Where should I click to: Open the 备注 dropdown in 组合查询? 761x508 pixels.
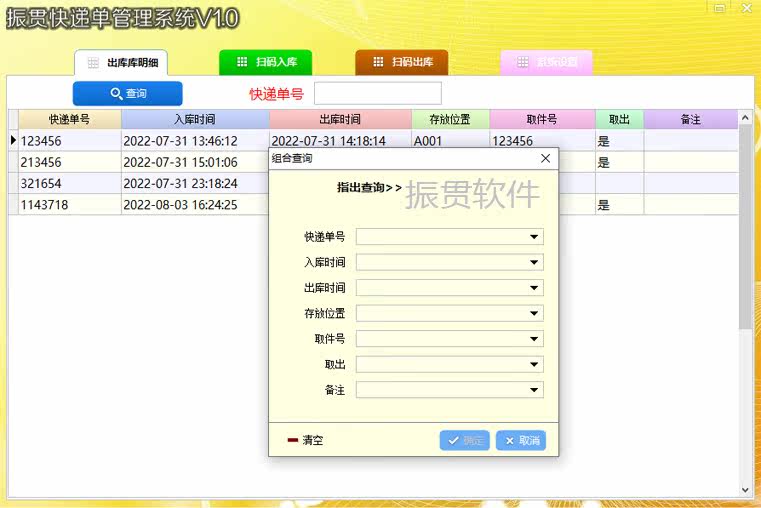point(534,390)
